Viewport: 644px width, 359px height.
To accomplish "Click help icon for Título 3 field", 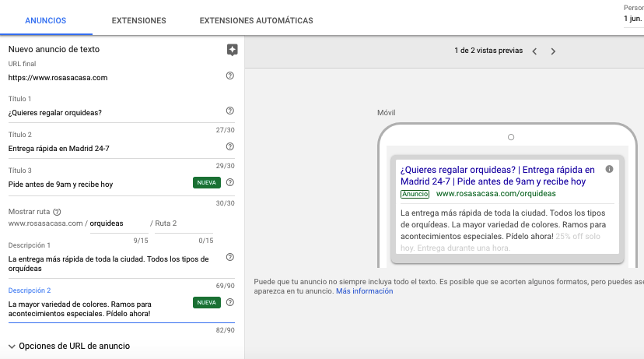I will (x=229, y=183).
